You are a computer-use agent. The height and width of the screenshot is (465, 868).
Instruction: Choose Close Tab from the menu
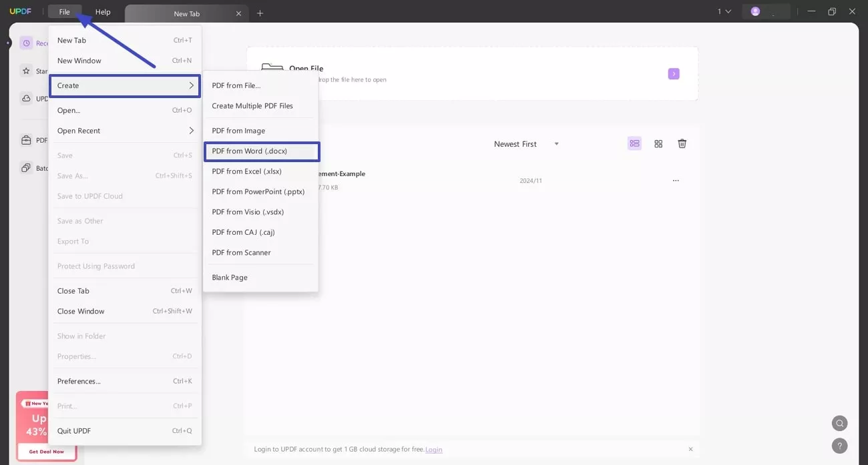click(x=125, y=291)
